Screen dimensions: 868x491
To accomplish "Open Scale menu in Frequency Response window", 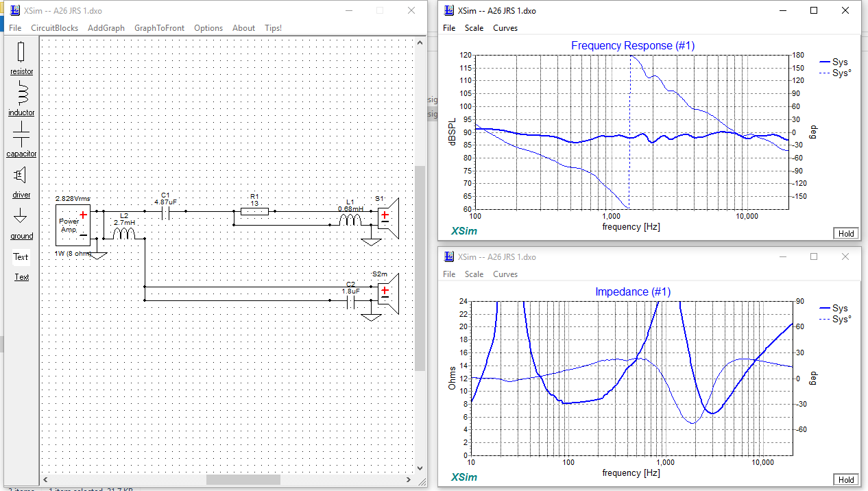I will click(474, 28).
